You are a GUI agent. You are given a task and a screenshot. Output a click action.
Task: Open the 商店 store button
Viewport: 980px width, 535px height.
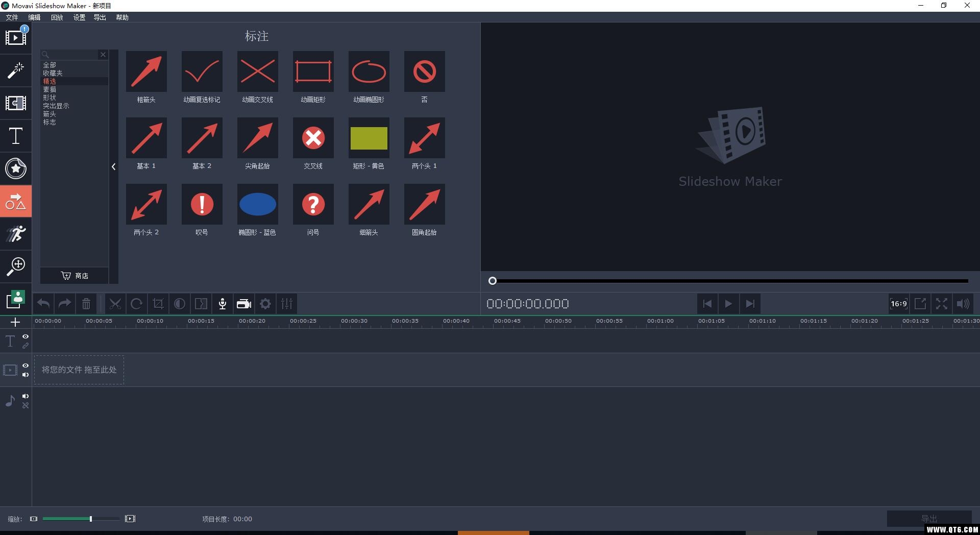click(75, 276)
